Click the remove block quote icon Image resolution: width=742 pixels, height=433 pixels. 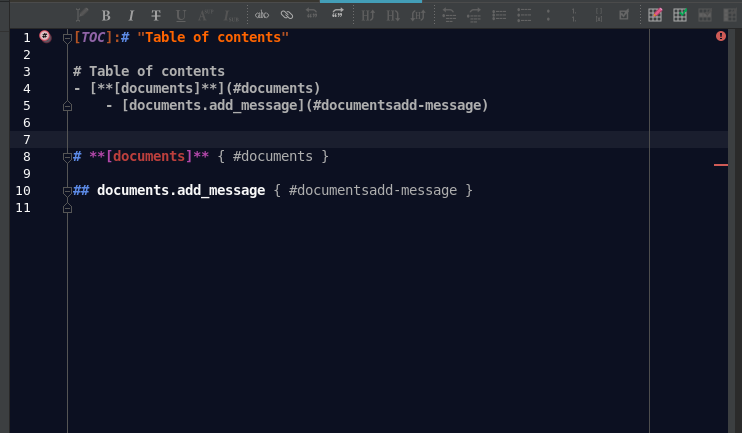(x=311, y=14)
